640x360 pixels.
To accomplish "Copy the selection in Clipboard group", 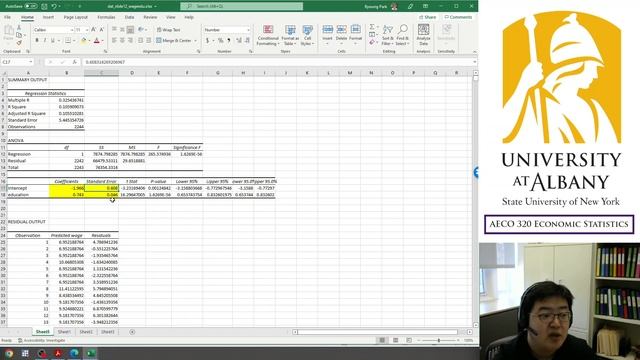I will click(x=19, y=35).
